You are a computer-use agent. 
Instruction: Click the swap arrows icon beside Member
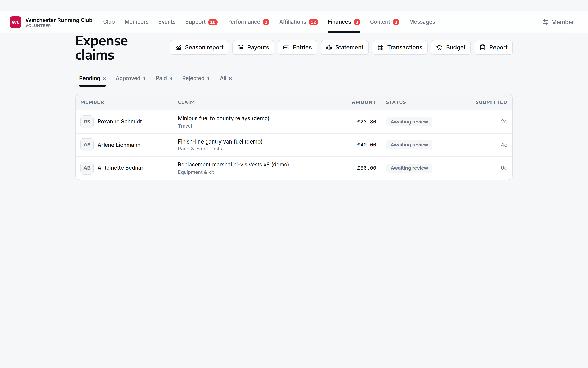pos(546,22)
